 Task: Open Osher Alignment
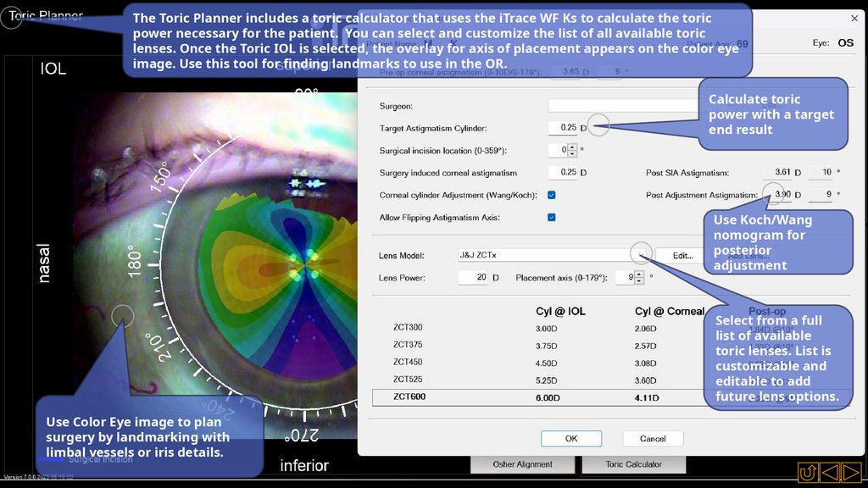click(x=522, y=464)
